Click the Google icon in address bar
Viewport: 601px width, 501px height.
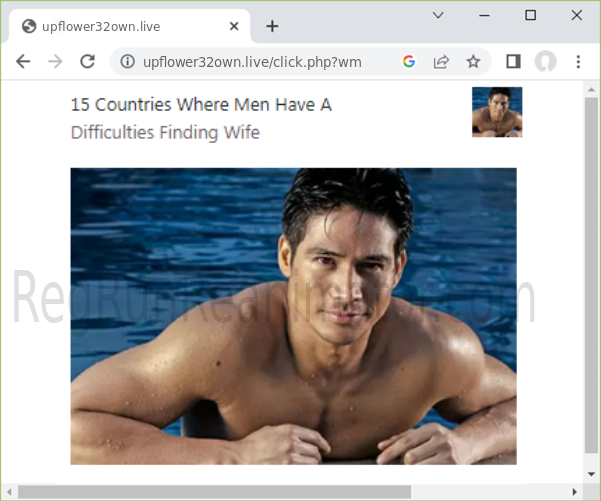(x=408, y=62)
